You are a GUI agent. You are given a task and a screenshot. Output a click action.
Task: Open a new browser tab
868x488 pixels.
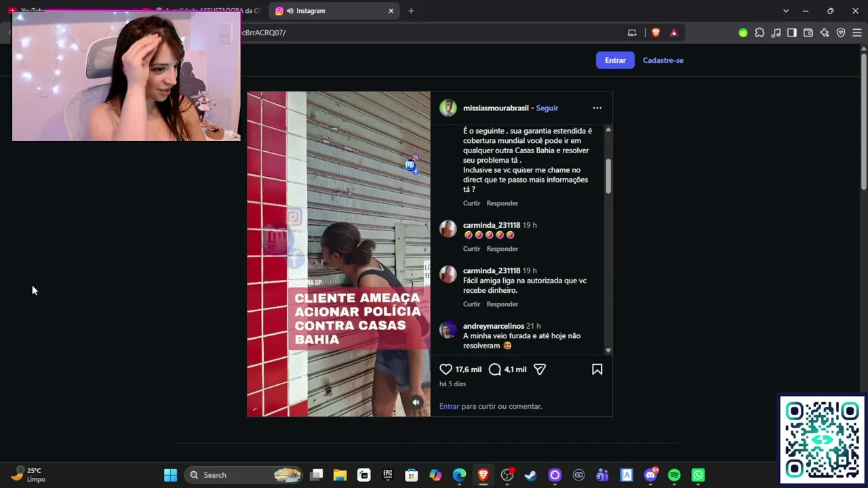point(411,11)
